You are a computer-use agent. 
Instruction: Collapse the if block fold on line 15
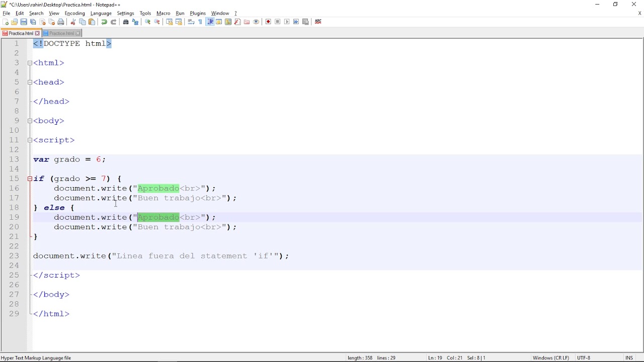coord(30,178)
